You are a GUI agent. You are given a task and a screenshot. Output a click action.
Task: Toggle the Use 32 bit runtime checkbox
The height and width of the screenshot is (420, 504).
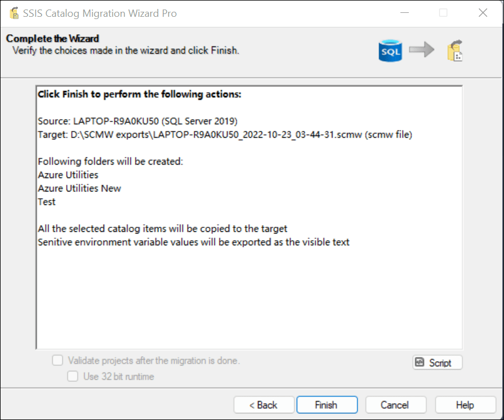[73, 376]
